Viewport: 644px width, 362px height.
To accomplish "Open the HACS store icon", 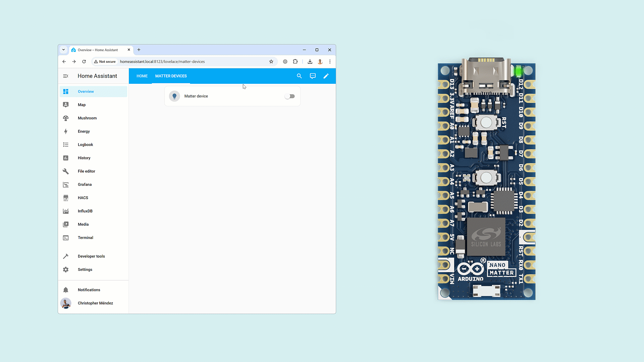I will click(66, 198).
